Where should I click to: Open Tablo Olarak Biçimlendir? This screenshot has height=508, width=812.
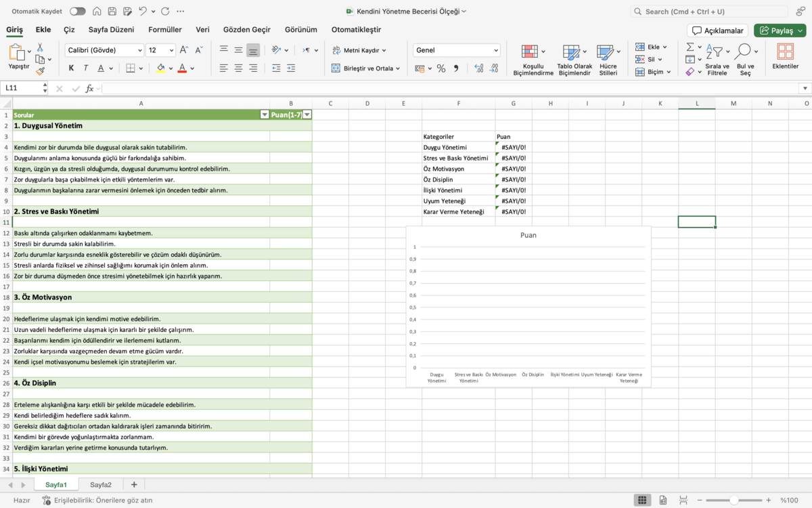point(574,60)
